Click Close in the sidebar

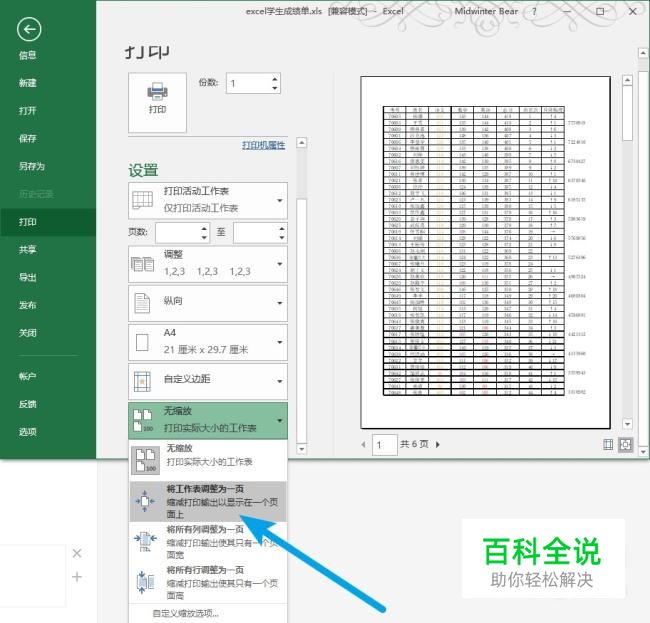[27, 333]
